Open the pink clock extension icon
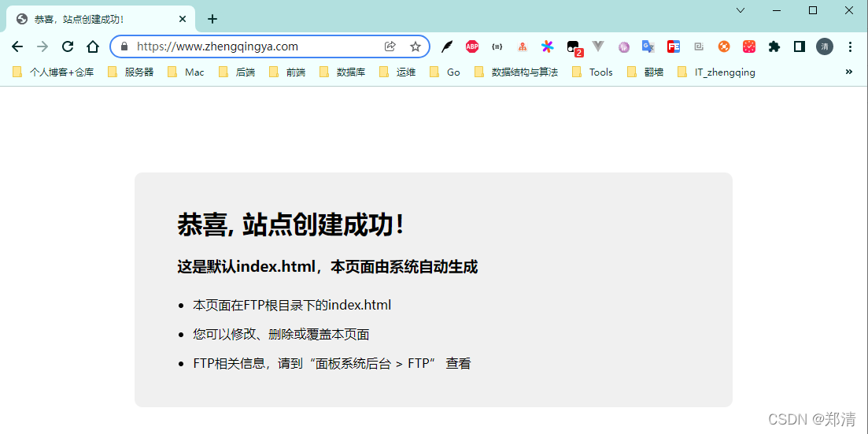 point(749,47)
